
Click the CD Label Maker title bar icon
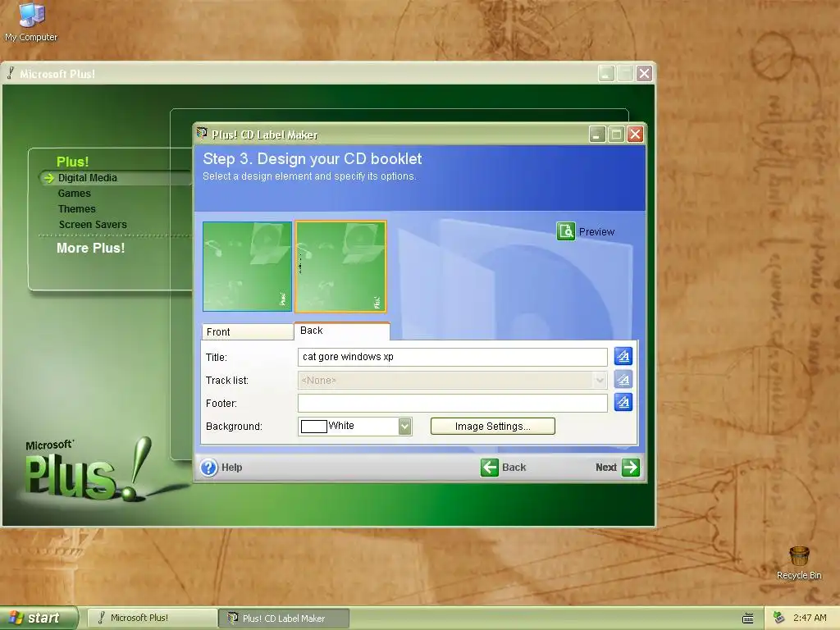click(202, 134)
